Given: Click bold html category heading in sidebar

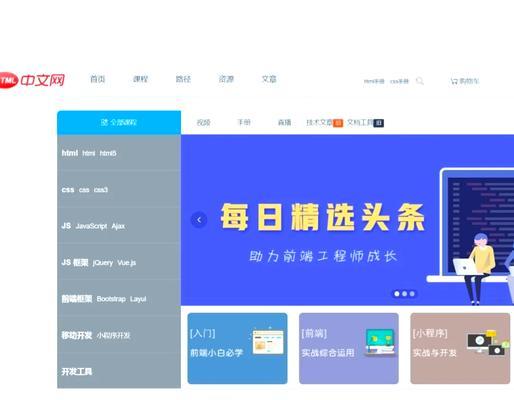Looking at the screenshot, I should pos(70,153).
